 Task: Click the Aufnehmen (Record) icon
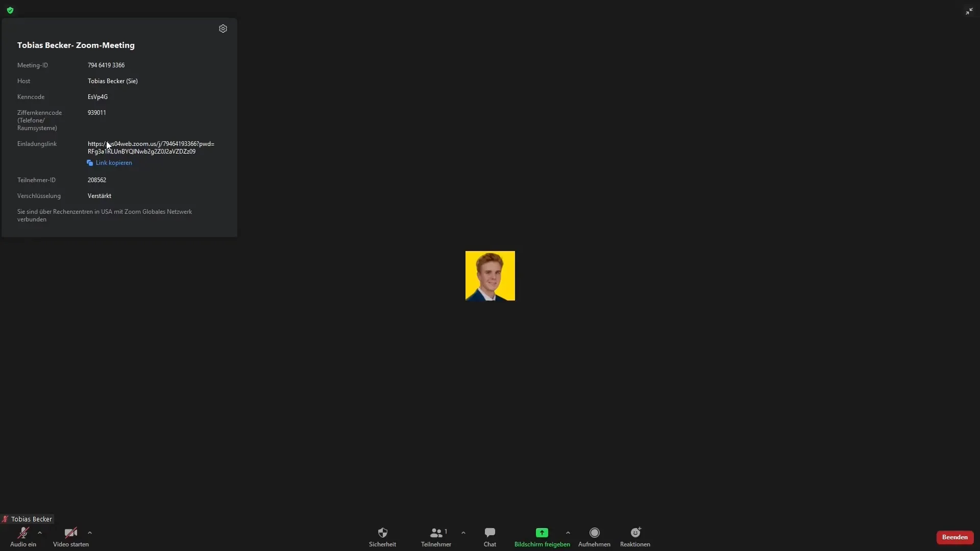coord(594,533)
